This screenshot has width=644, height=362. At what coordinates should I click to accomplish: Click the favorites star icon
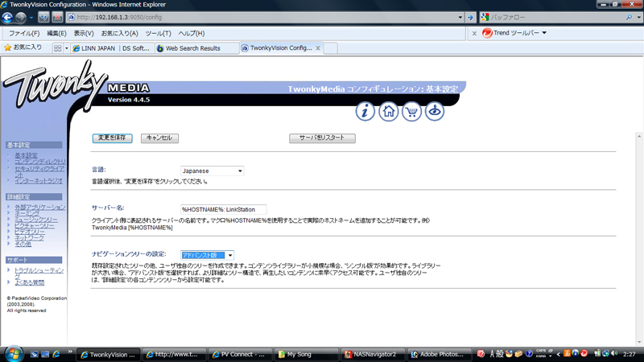8,47
